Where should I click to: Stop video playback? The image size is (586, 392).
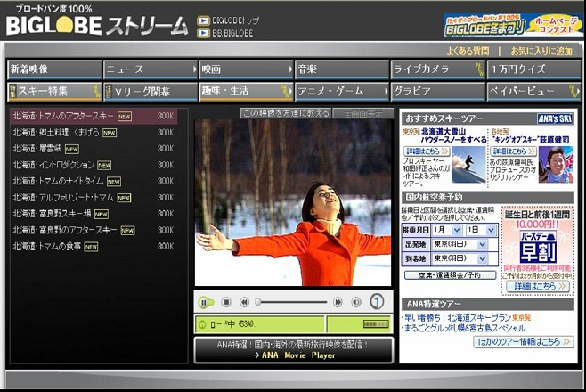225,302
